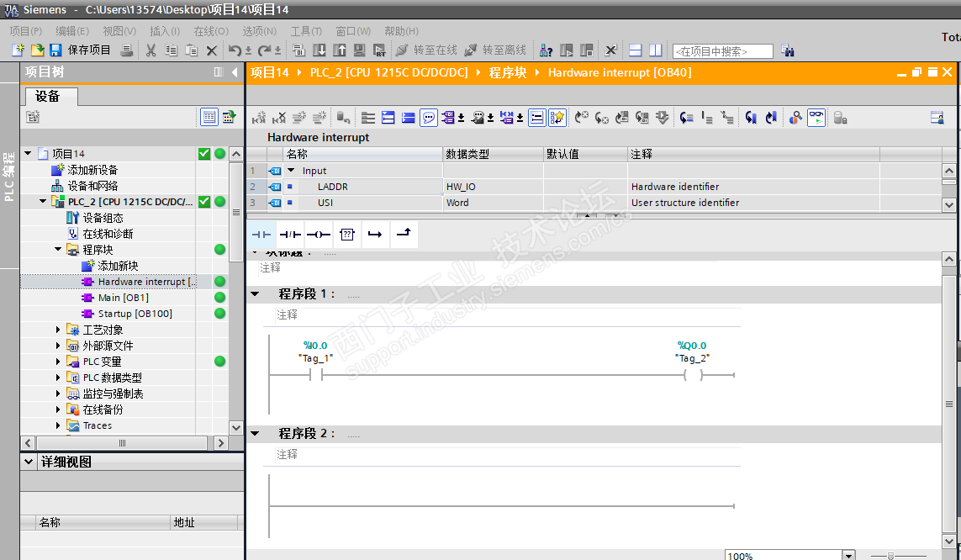This screenshot has height=560, width=961.
Task: Undo the last action
Action: (x=235, y=50)
